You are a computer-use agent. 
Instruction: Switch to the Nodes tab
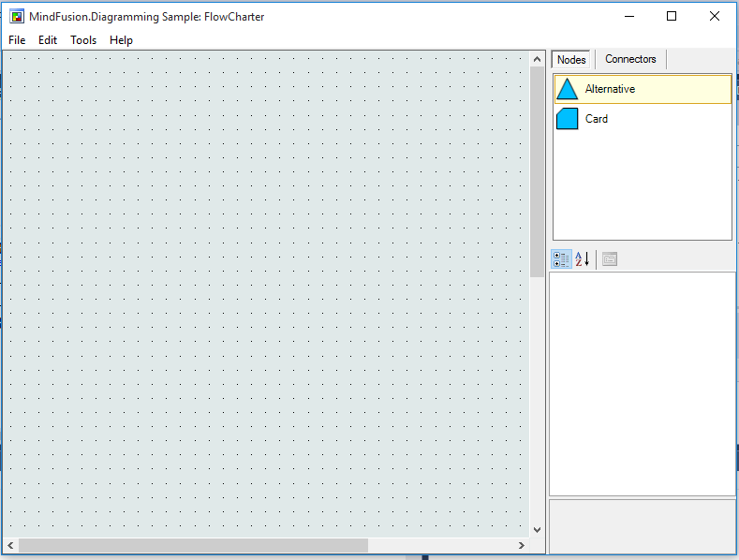click(x=571, y=60)
